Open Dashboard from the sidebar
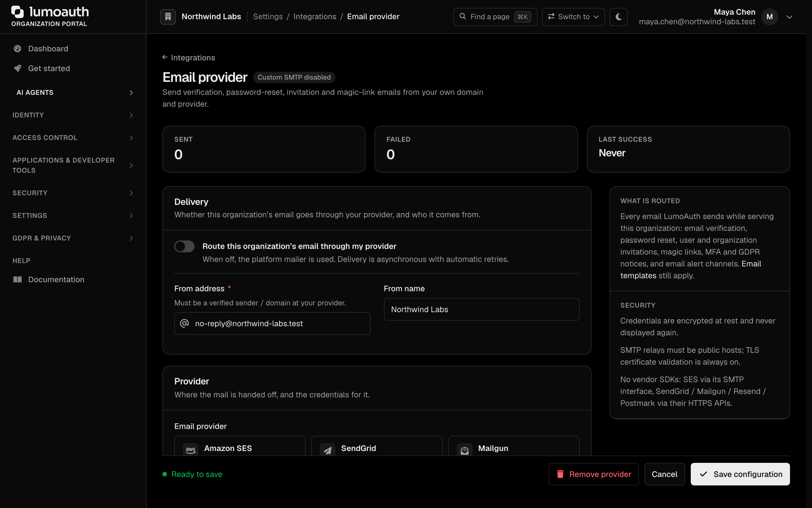 [73, 49]
